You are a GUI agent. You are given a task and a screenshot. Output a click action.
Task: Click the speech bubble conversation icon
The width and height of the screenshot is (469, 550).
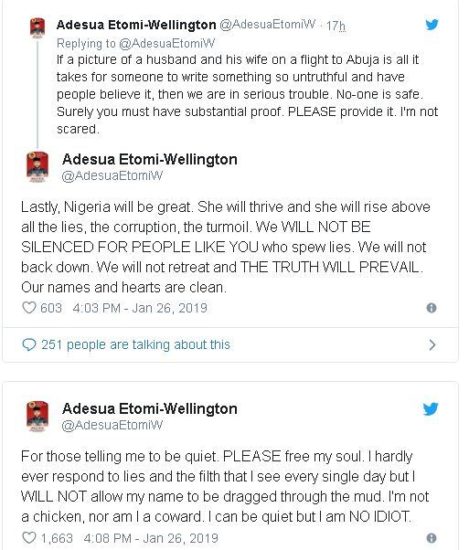pos(29,345)
